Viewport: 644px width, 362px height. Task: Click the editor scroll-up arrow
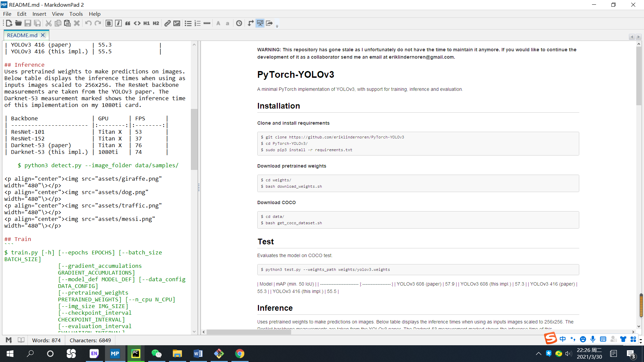pyautogui.click(x=194, y=45)
